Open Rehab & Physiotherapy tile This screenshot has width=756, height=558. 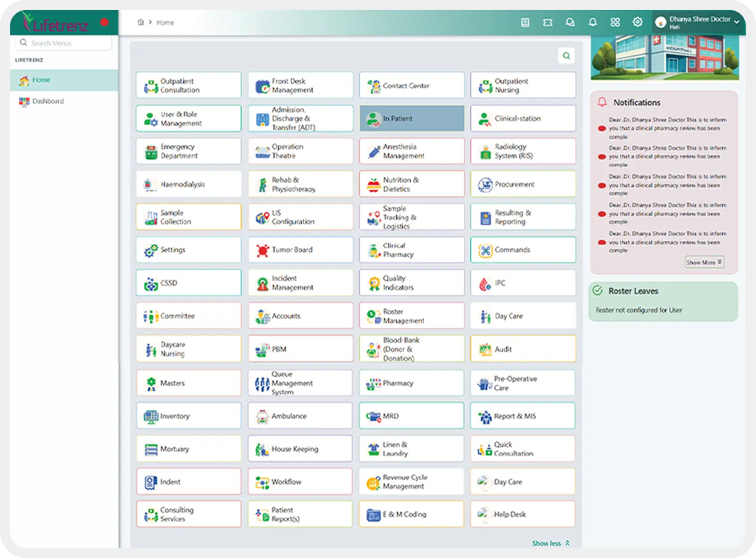click(300, 184)
